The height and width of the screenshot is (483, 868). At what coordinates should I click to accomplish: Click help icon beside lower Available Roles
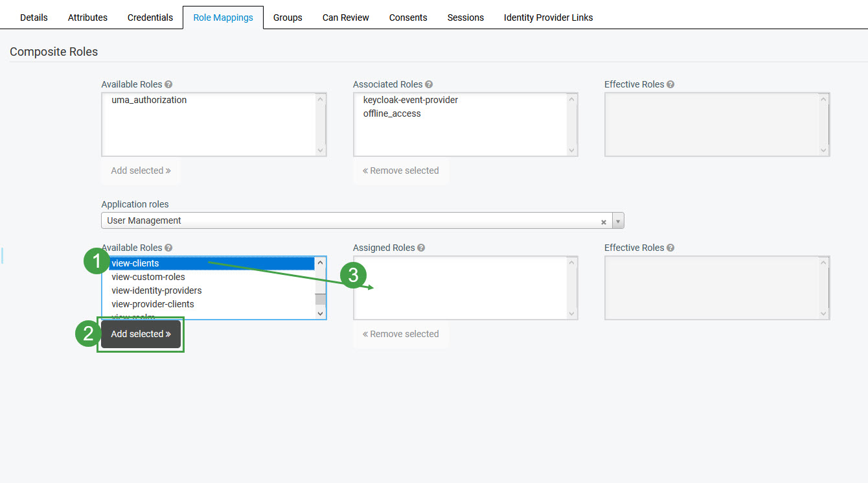pyautogui.click(x=168, y=248)
